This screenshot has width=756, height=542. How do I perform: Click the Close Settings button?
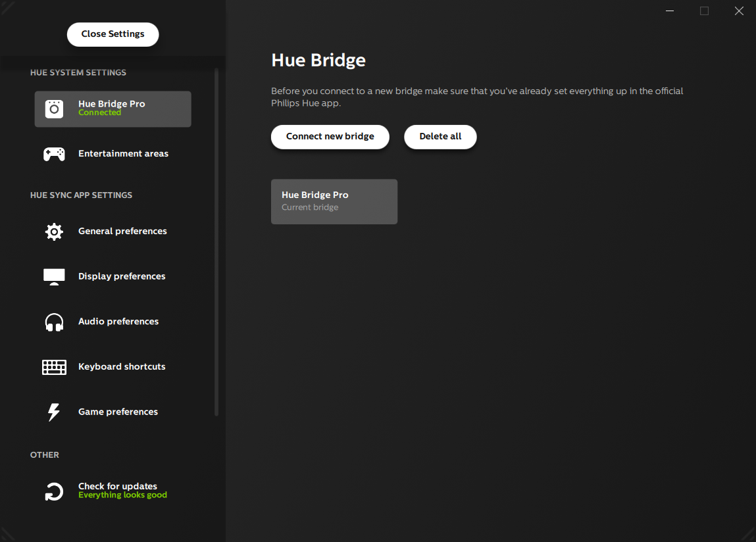113,34
